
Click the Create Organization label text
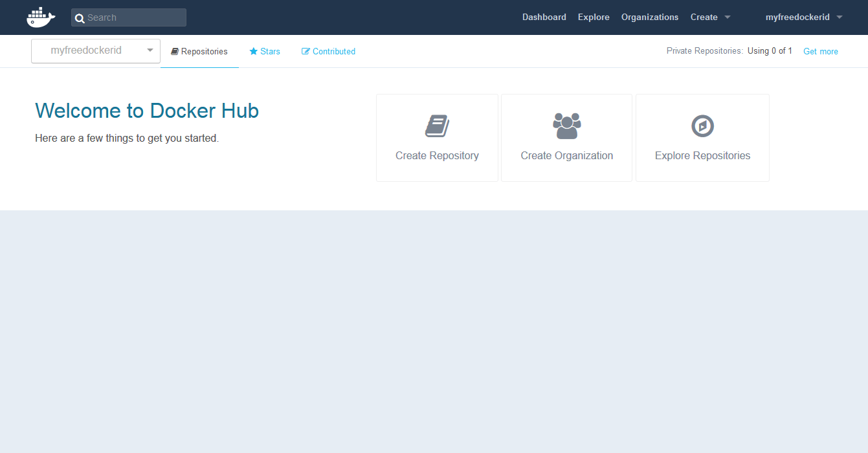[566, 155]
